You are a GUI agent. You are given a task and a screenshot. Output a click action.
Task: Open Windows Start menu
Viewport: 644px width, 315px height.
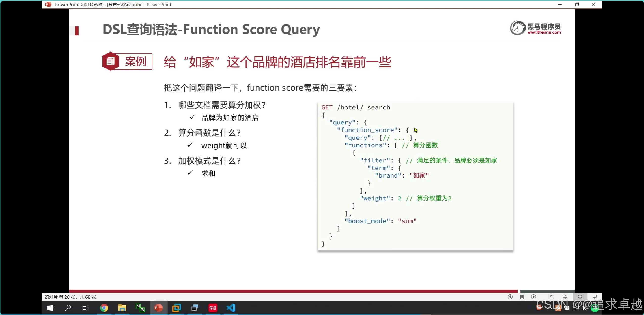[x=50, y=308]
